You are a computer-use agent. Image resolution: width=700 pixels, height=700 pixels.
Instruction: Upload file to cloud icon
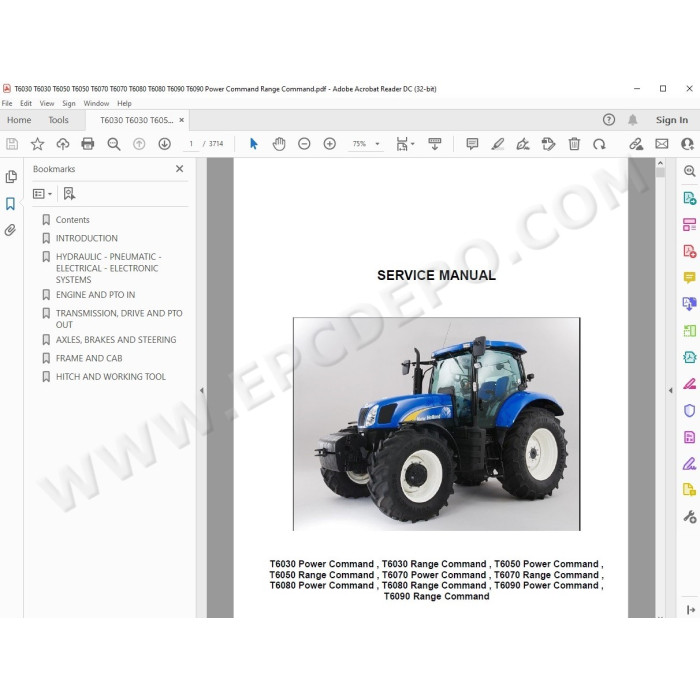click(x=62, y=144)
